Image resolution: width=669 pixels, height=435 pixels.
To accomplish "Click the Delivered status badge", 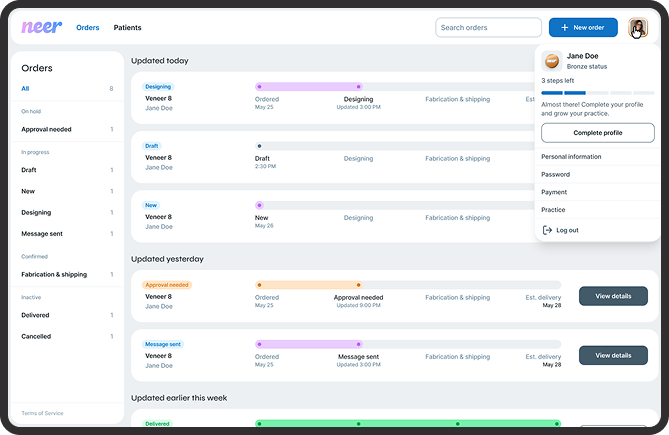I will coord(157,423).
